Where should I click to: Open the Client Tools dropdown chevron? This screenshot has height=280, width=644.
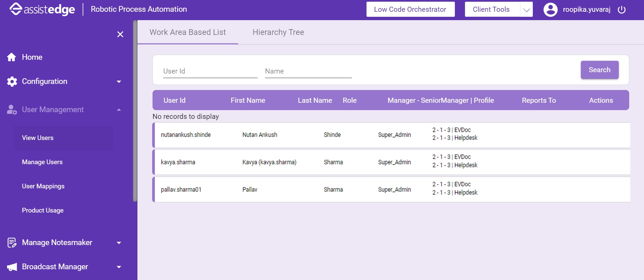tap(526, 10)
